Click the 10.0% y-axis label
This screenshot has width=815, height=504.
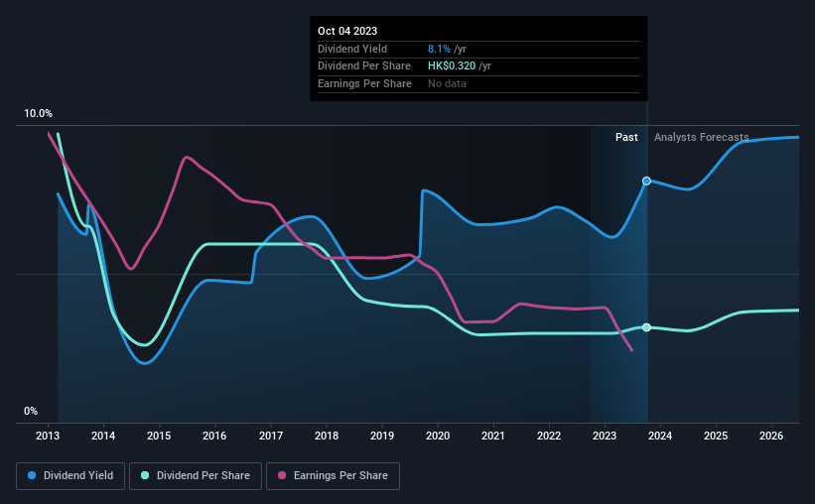38,114
